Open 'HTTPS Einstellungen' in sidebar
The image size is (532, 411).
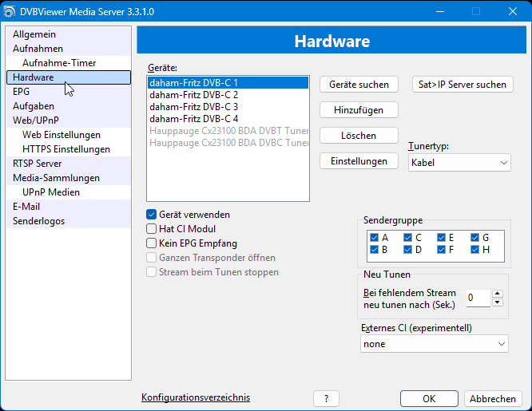66,149
